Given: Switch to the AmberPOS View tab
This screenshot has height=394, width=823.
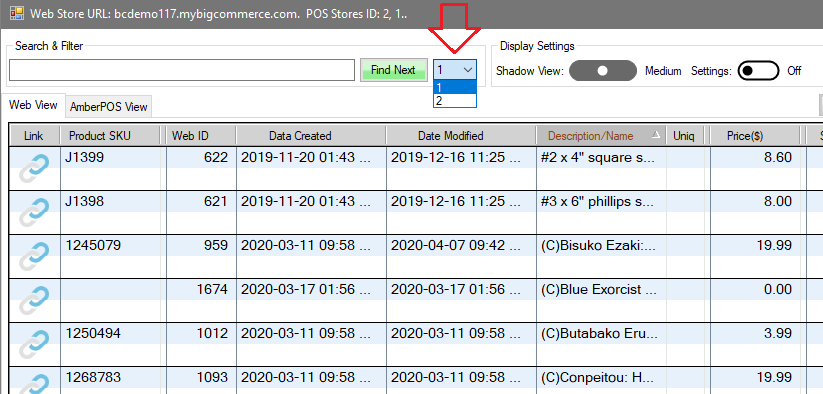Looking at the screenshot, I should coord(109,107).
